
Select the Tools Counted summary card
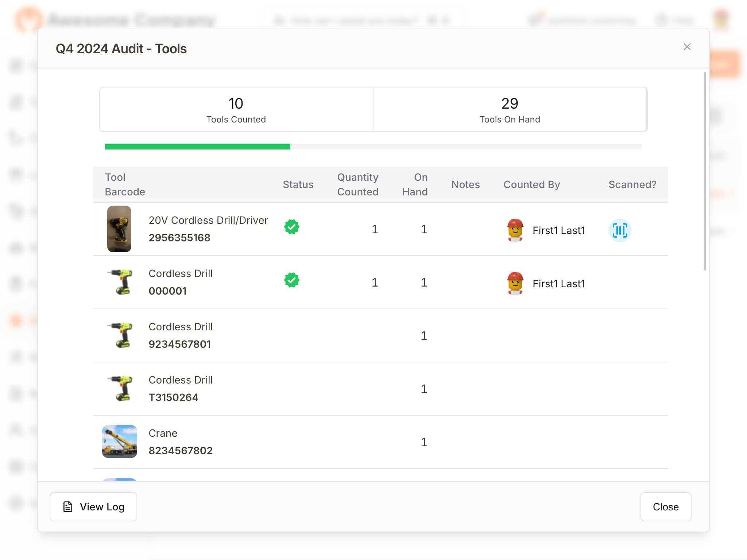(236, 109)
